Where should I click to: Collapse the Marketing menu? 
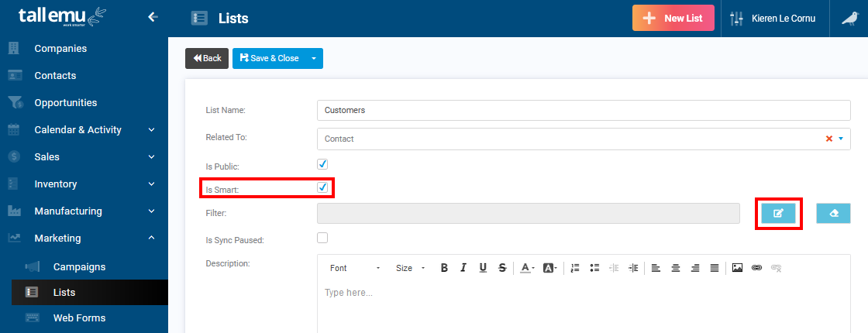(x=151, y=238)
